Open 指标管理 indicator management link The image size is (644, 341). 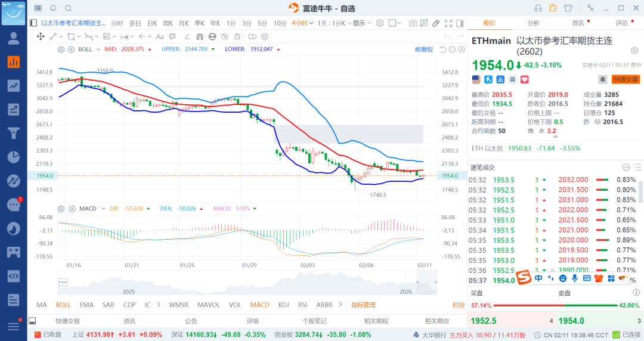coord(363,305)
